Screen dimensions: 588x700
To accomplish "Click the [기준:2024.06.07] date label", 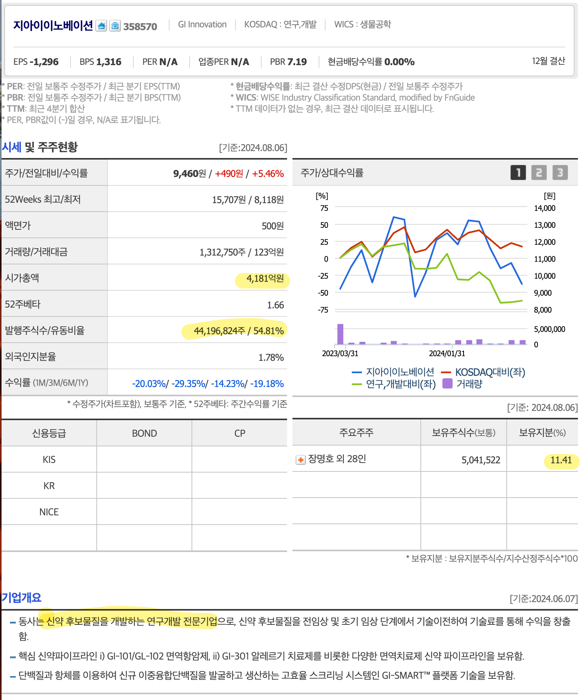I will (544, 599).
